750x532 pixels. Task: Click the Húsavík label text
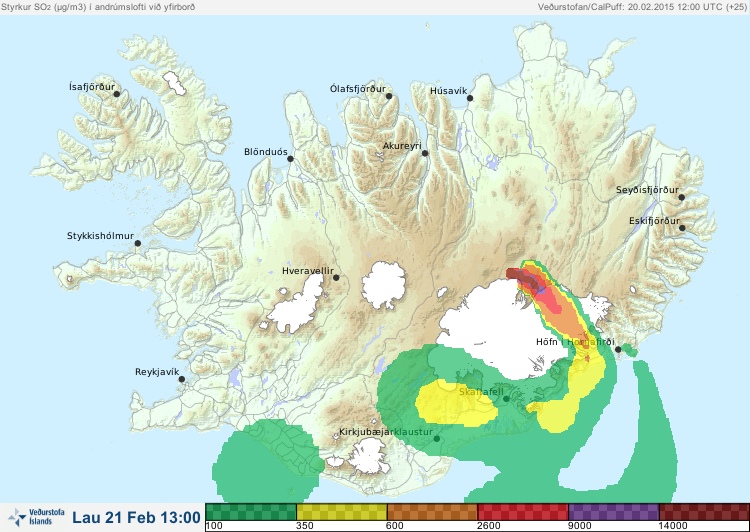(448, 91)
